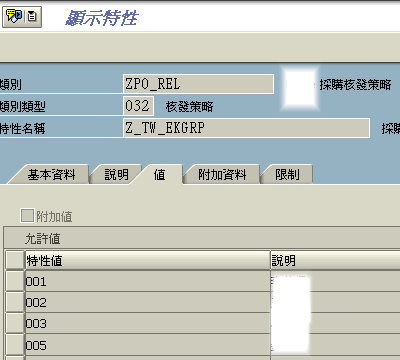Click the 特性值 cell 001
The image size is (400, 360).
pyautogui.click(x=147, y=282)
